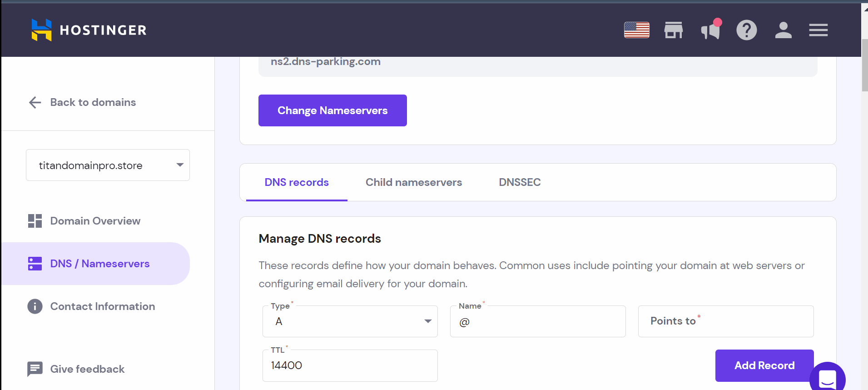Screen dimensions: 868x390
Task: Click the Hostinger logo icon
Action: [41, 30]
